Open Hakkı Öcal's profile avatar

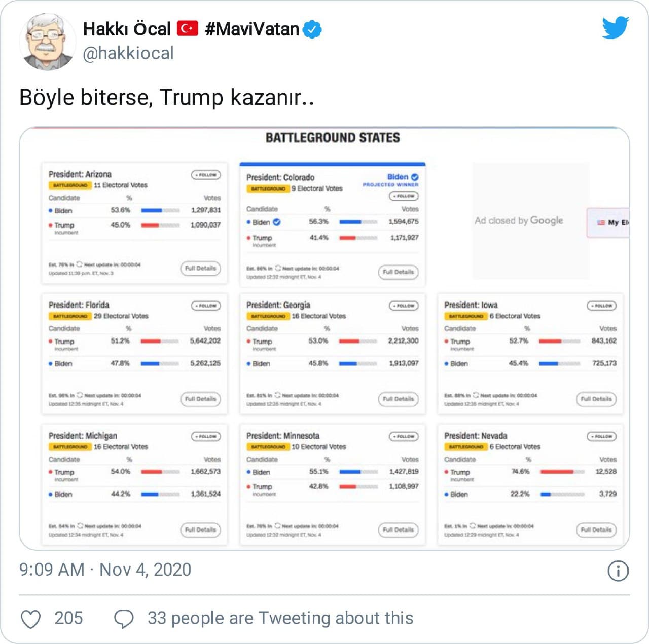(x=47, y=42)
